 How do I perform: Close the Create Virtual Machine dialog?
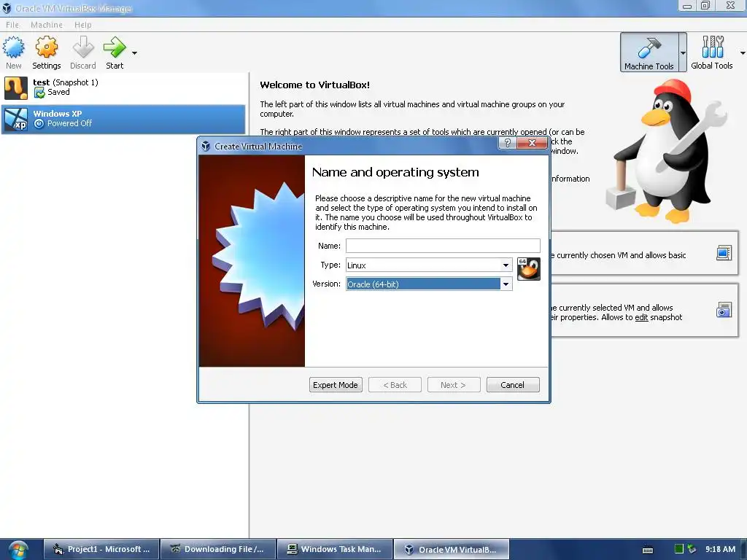[x=532, y=143]
